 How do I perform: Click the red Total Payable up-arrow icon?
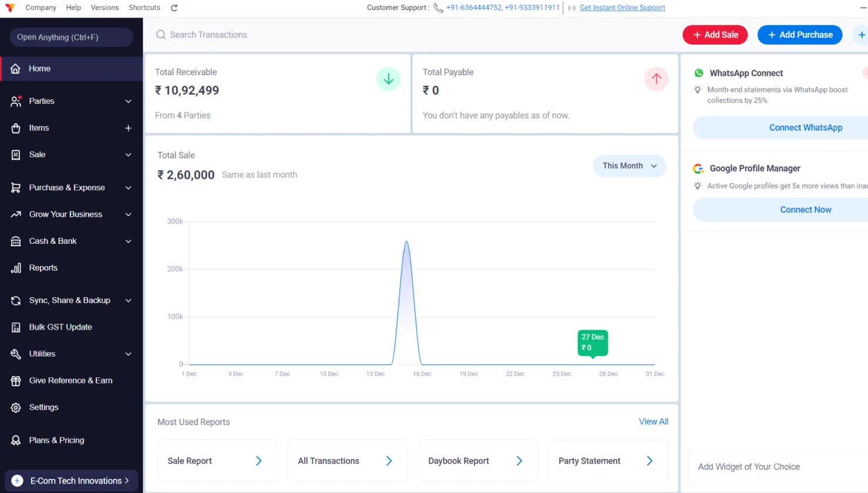tap(656, 79)
